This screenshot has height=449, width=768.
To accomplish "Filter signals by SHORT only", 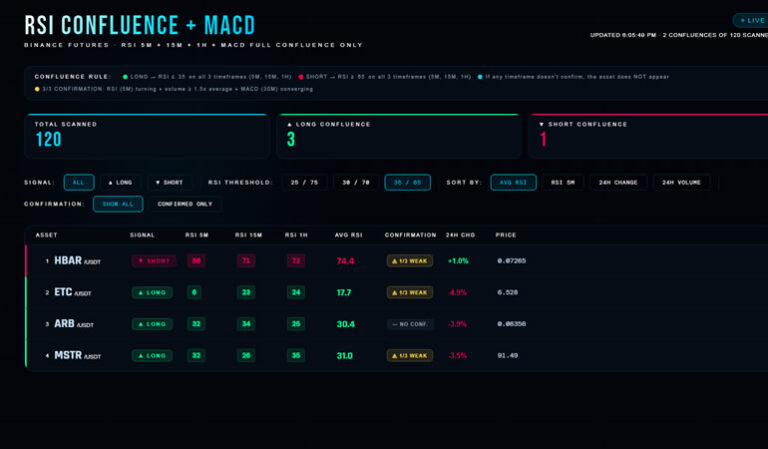I will click(169, 183).
